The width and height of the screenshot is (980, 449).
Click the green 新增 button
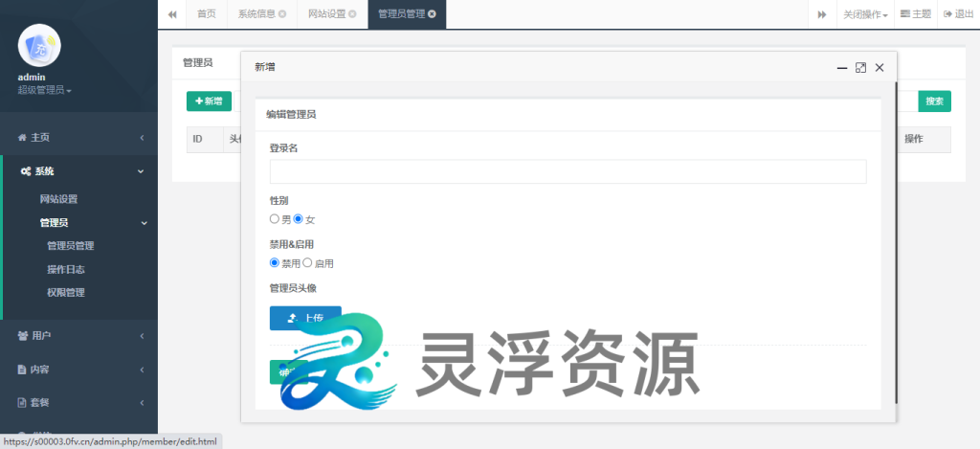[x=209, y=101]
